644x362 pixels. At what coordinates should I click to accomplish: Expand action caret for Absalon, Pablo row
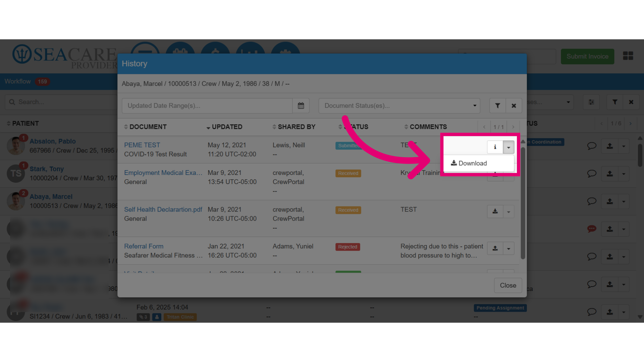coord(624,146)
